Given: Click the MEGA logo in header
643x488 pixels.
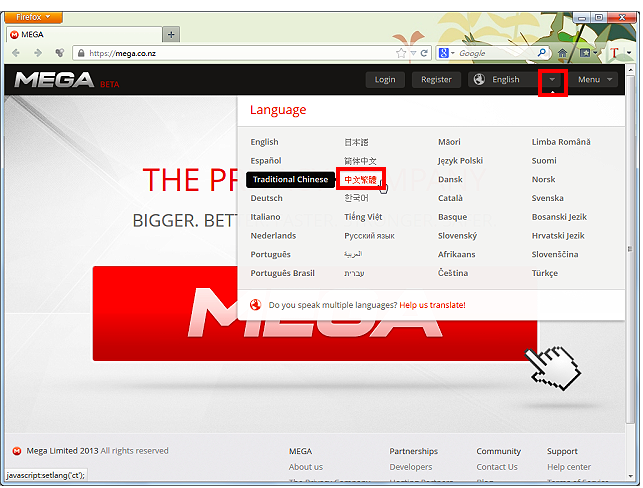Looking at the screenshot, I should [x=55, y=80].
